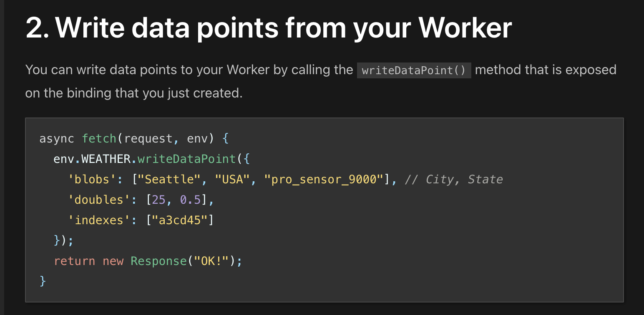Viewport: 644px width, 315px height.
Task: Select the inline code writeDataPoint() in the paragraph
Action: (414, 70)
